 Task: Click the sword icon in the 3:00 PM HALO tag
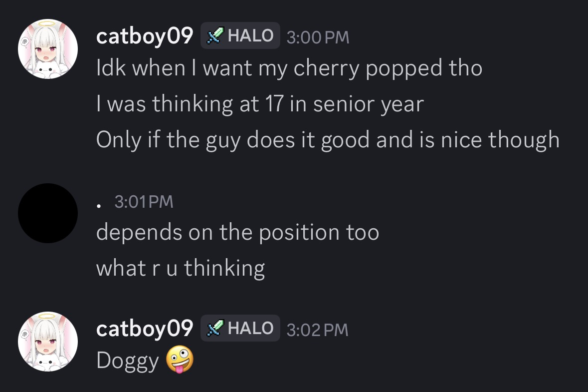215,35
